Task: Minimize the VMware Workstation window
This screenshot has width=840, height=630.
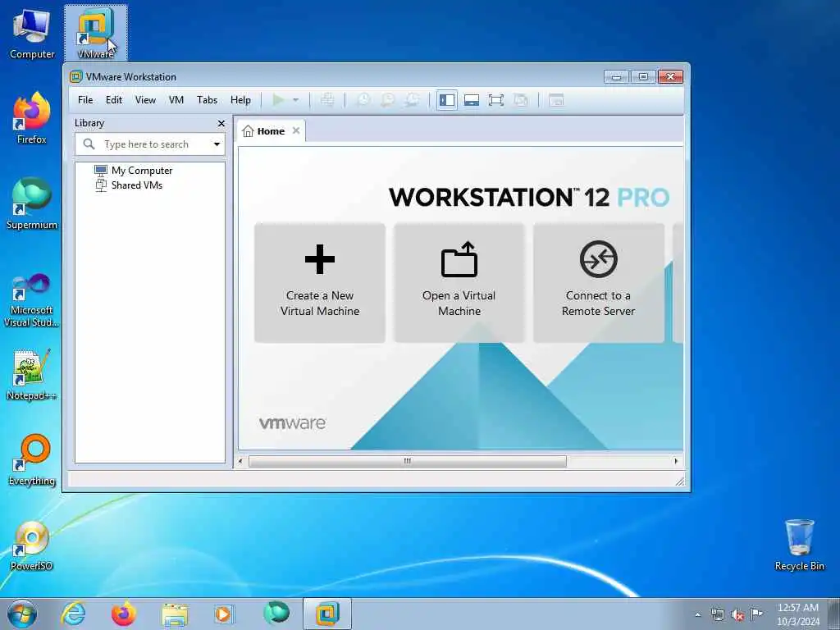Action: coord(616,77)
